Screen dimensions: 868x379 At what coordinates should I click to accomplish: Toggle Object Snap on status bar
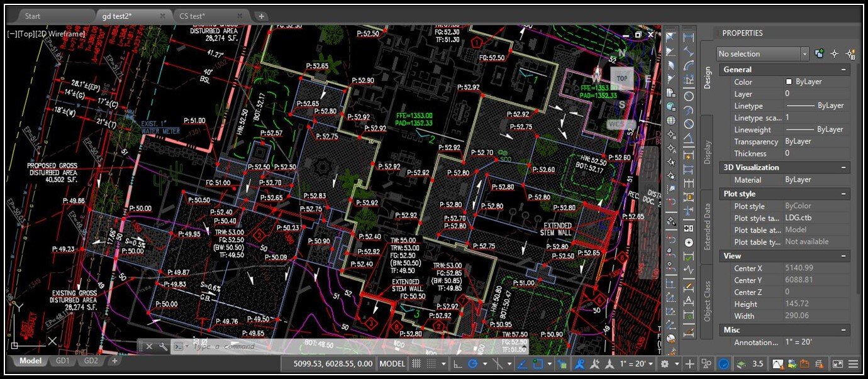click(x=538, y=363)
